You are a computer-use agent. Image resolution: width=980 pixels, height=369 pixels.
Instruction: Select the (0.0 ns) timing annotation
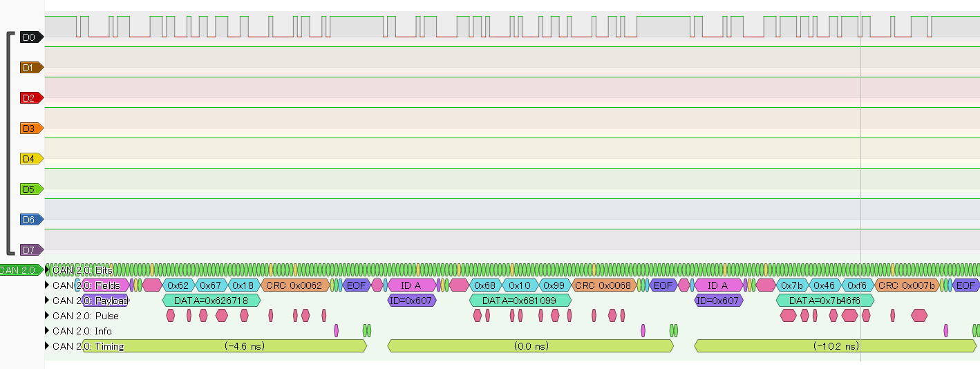pyautogui.click(x=531, y=346)
